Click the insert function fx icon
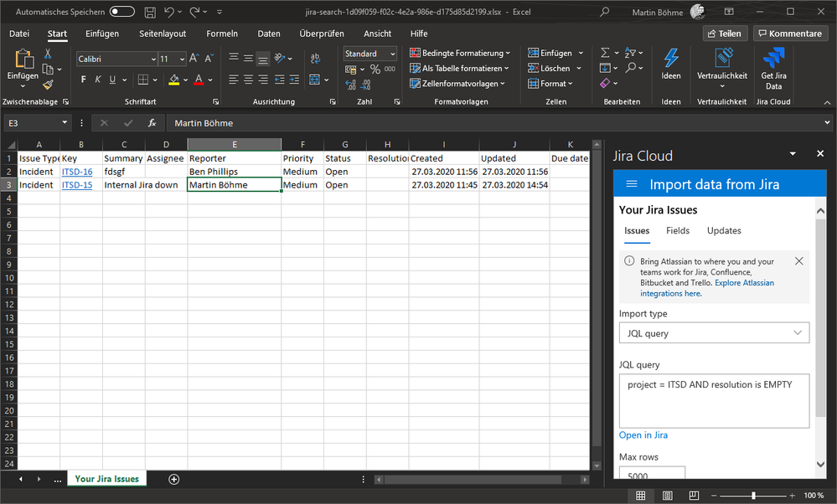The height and width of the screenshot is (504, 837). 152,122
